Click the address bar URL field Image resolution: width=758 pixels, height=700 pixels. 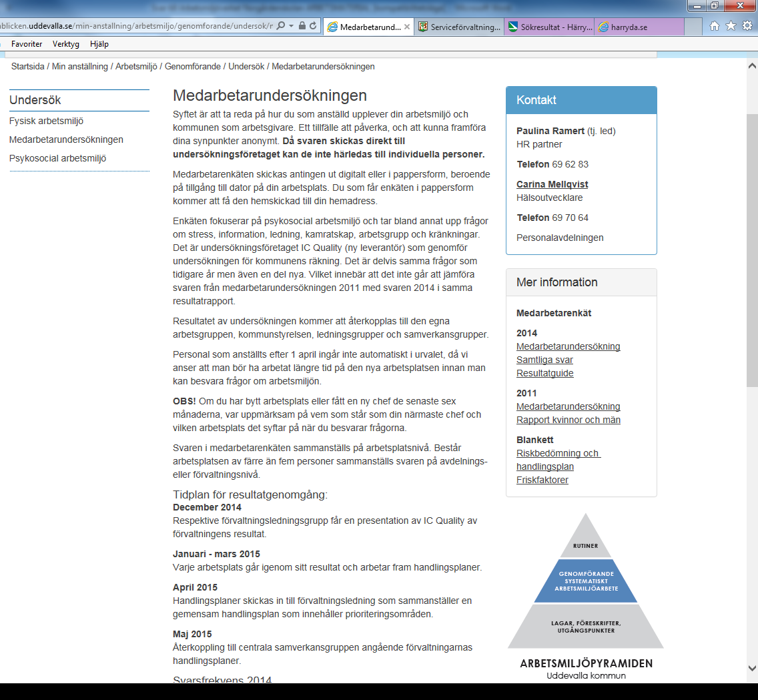pyautogui.click(x=136, y=26)
